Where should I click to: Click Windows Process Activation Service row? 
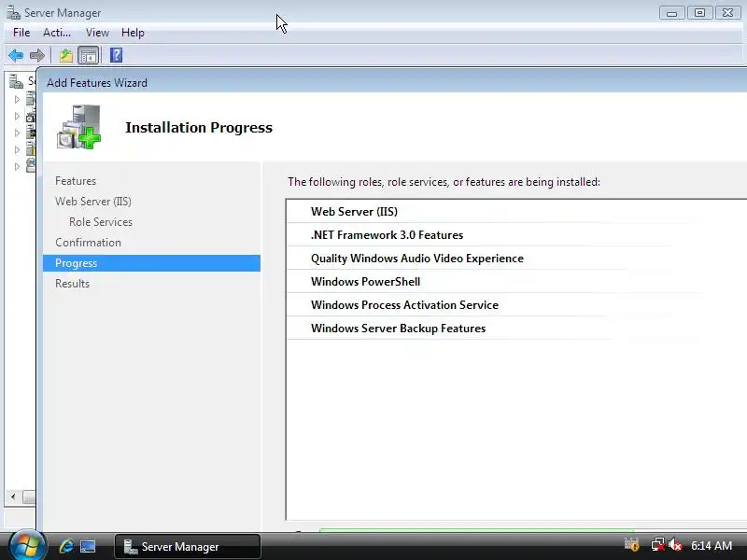[516, 305]
